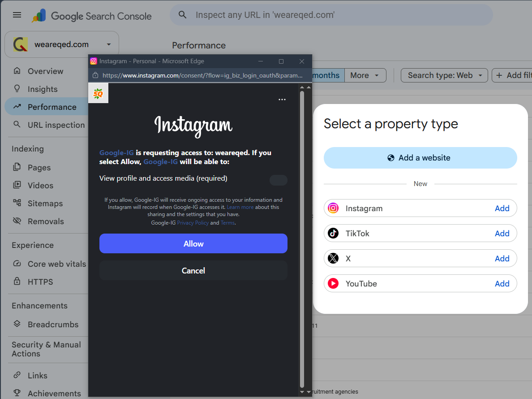Image resolution: width=532 pixels, height=399 pixels.
Task: Click the Allow button in Instagram consent
Action: [193, 243]
